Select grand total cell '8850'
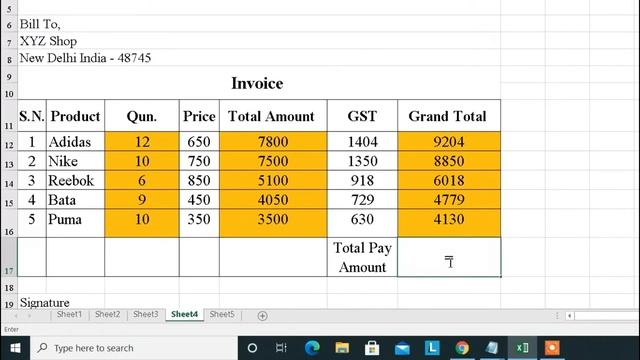Image resolution: width=640 pixels, height=360 pixels. [x=449, y=161]
